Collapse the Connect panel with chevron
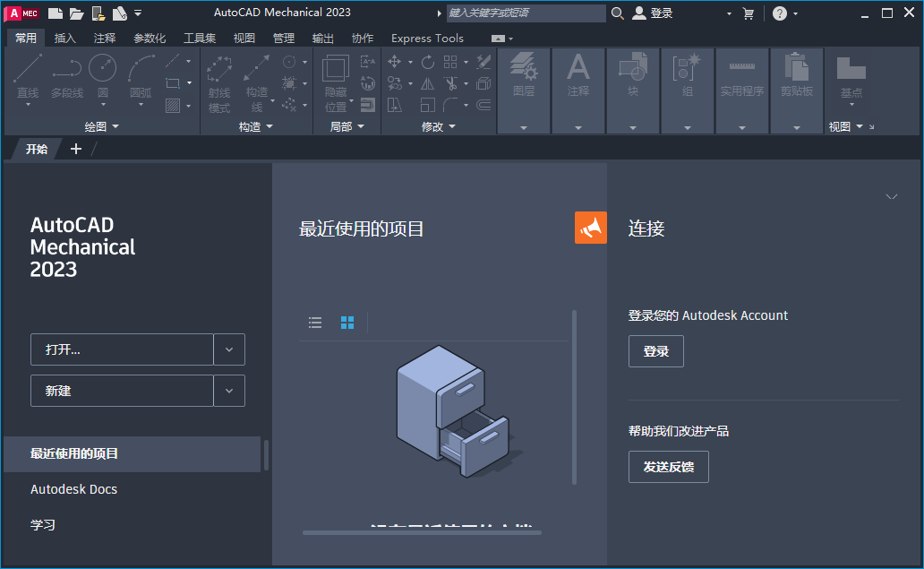Screen dimensions: 924x569 click(x=892, y=196)
